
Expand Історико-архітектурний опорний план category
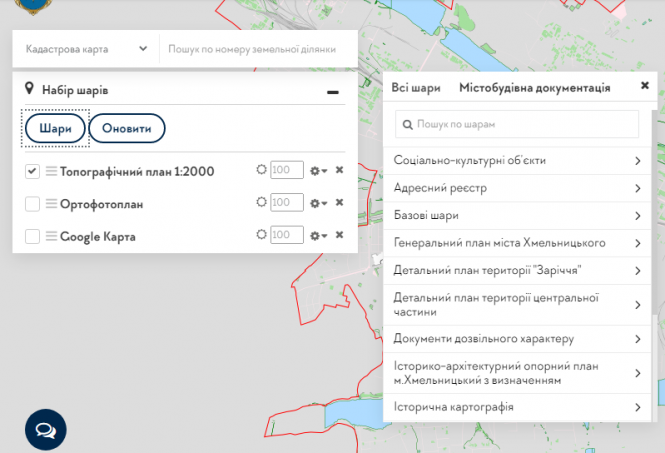[517, 373]
